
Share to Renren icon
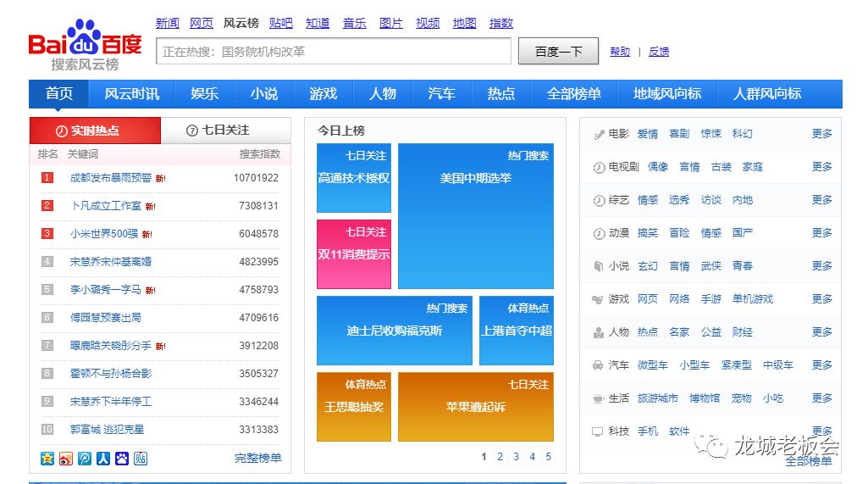[103, 459]
